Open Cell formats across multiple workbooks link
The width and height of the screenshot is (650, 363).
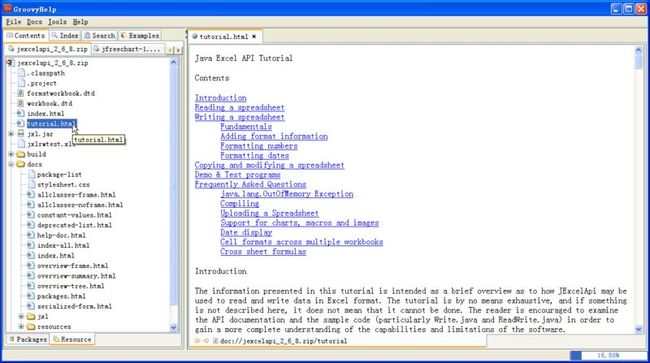click(x=302, y=242)
